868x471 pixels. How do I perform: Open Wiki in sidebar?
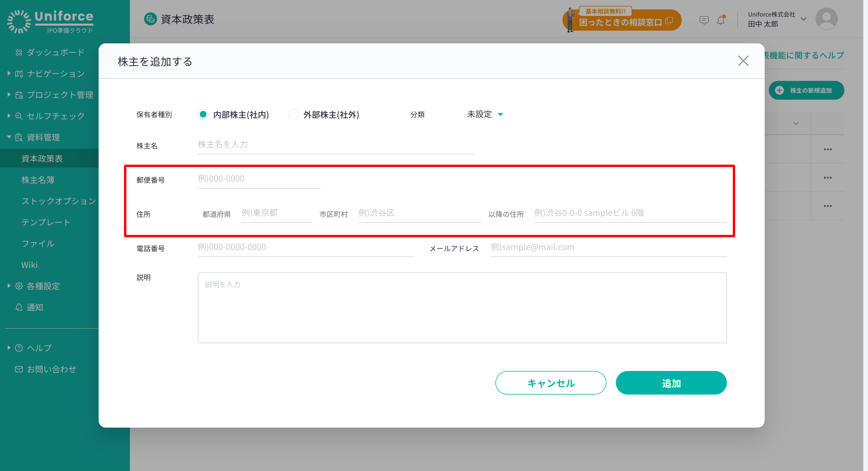[x=30, y=265]
